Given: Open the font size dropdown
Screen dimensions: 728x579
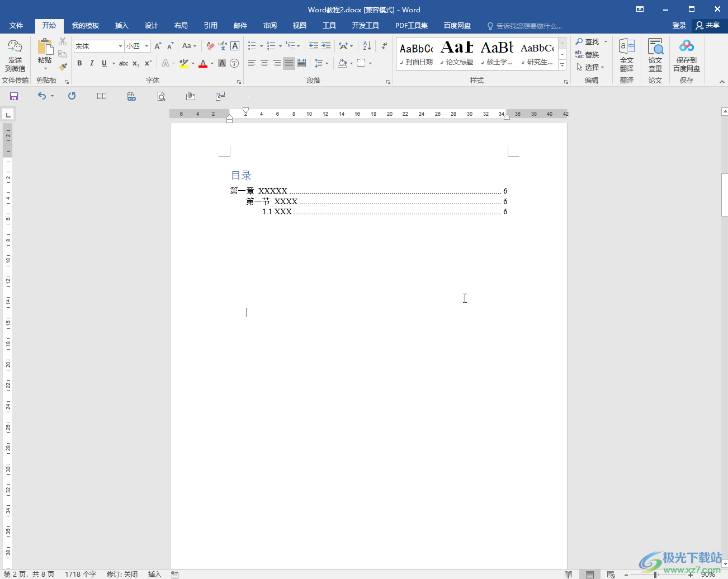Looking at the screenshot, I should [146, 46].
